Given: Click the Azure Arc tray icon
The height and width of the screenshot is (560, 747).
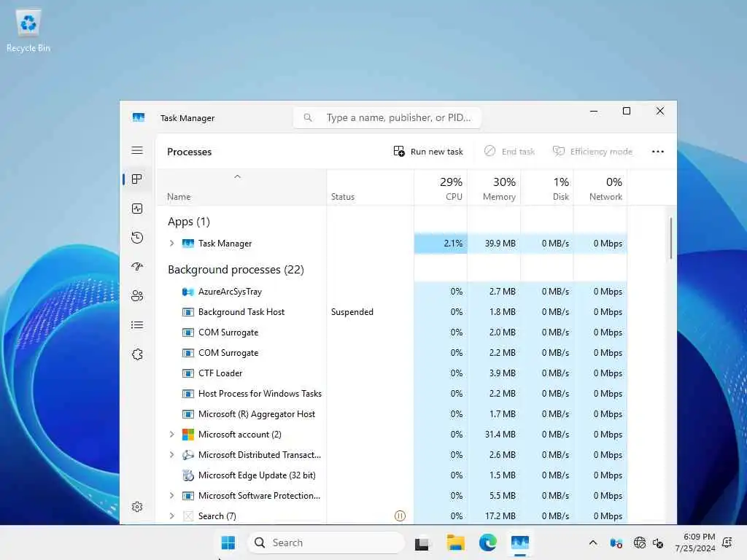Looking at the screenshot, I should click(x=616, y=542).
